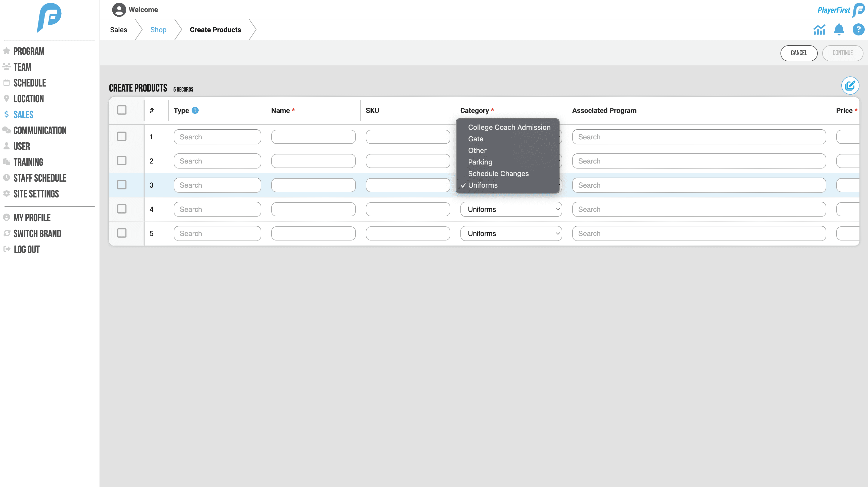This screenshot has height=487, width=868.
Task: Check the checkbox for row 1
Action: tap(122, 137)
